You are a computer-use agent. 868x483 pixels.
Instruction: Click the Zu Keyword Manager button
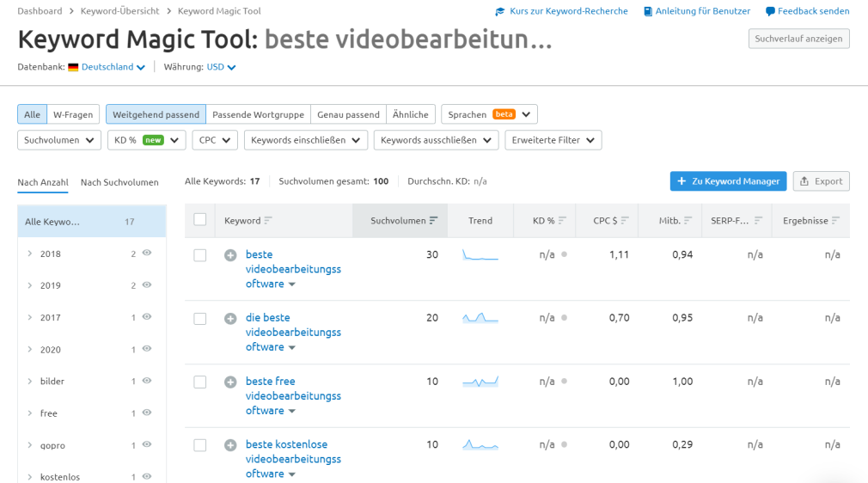(729, 181)
